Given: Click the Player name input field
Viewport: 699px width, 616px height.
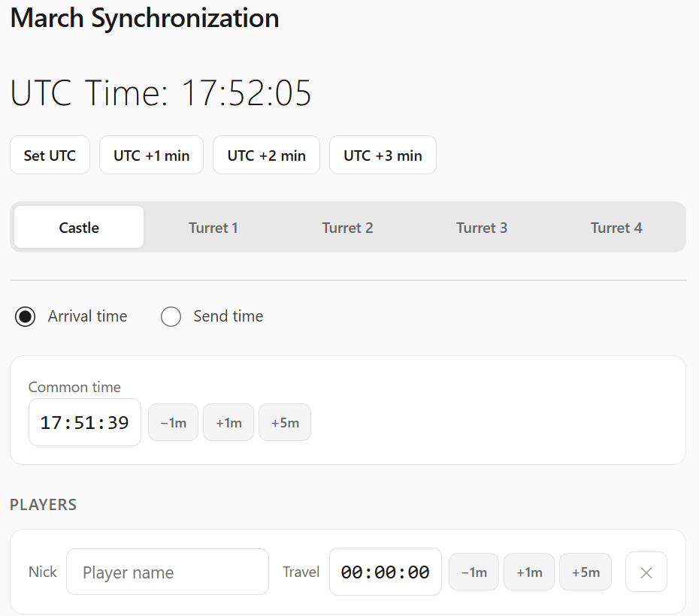Looking at the screenshot, I should click(168, 572).
